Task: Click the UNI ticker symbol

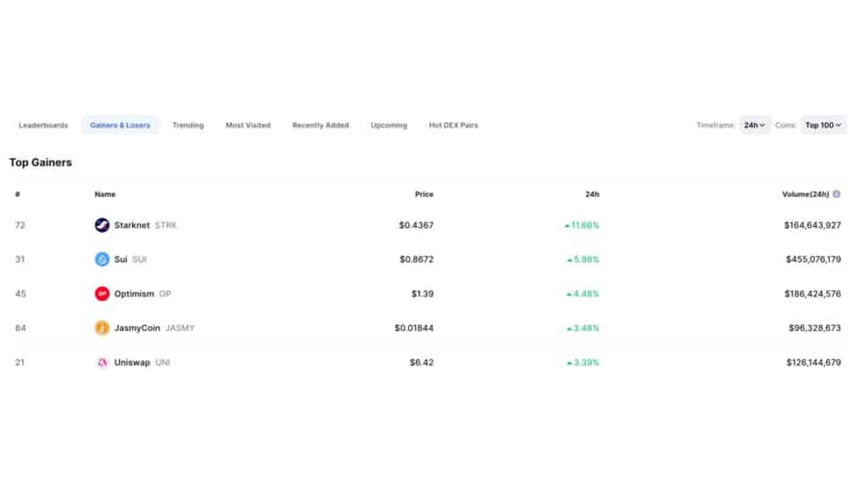Action: (x=162, y=362)
